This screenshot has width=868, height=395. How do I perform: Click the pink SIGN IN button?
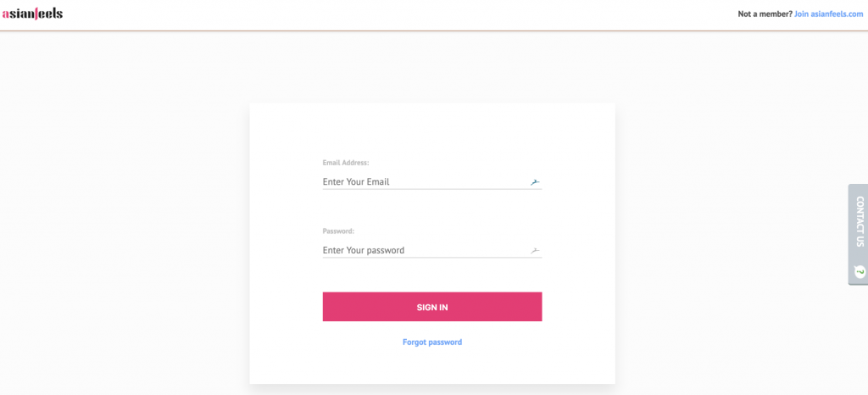pos(432,307)
